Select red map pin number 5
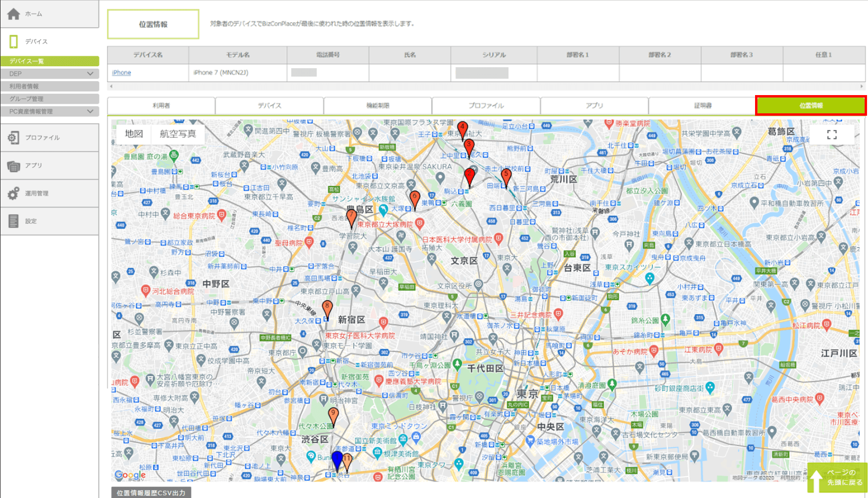Viewport: 868px width, 498px height. 506,178
